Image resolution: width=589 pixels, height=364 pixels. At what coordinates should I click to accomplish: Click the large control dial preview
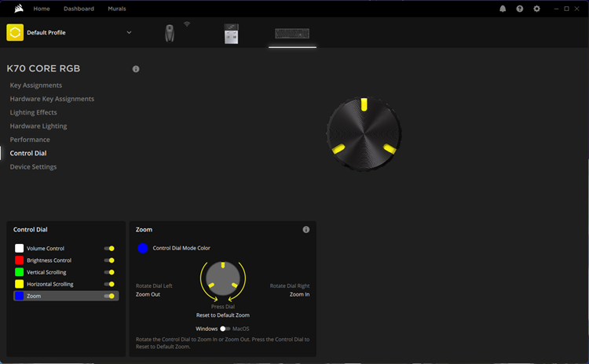(364, 134)
